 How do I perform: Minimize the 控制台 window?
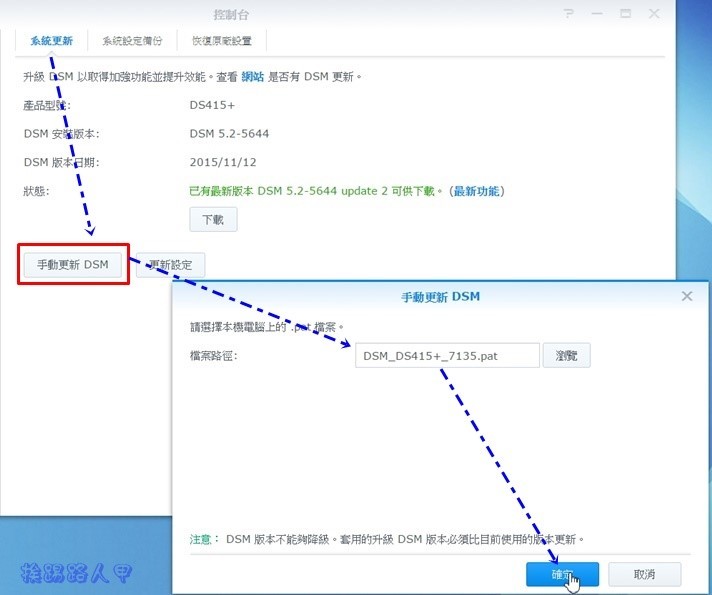click(x=597, y=14)
